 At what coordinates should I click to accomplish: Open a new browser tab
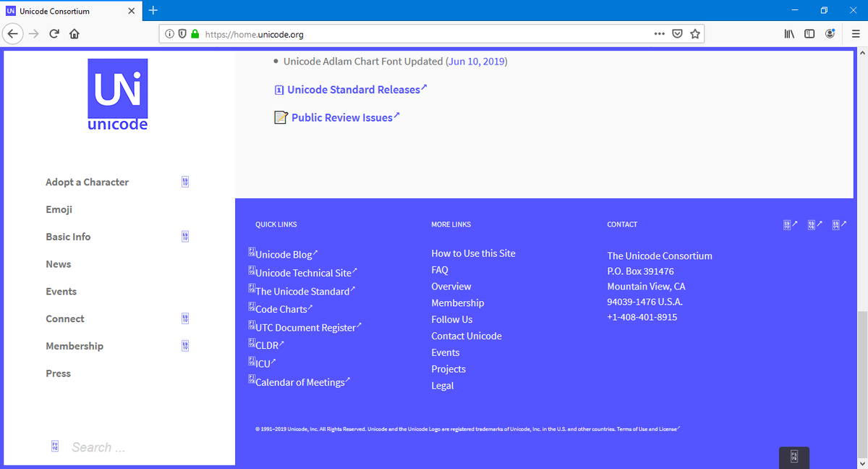coord(153,11)
